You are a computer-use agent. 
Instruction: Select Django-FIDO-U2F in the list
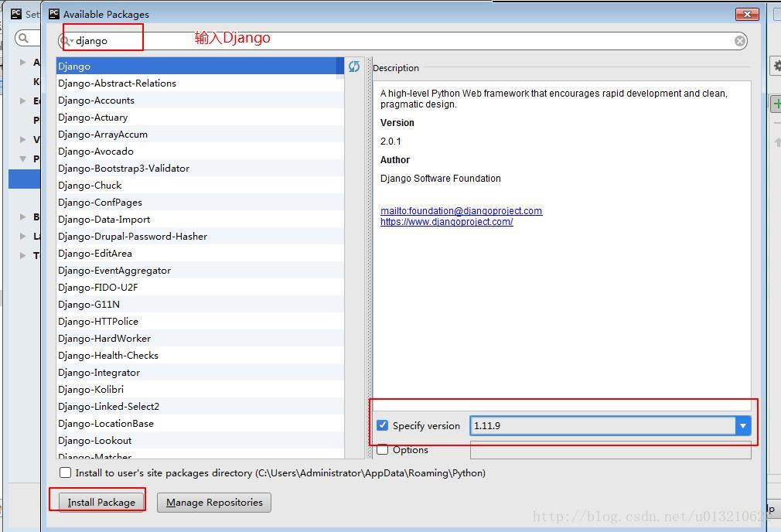point(200,287)
